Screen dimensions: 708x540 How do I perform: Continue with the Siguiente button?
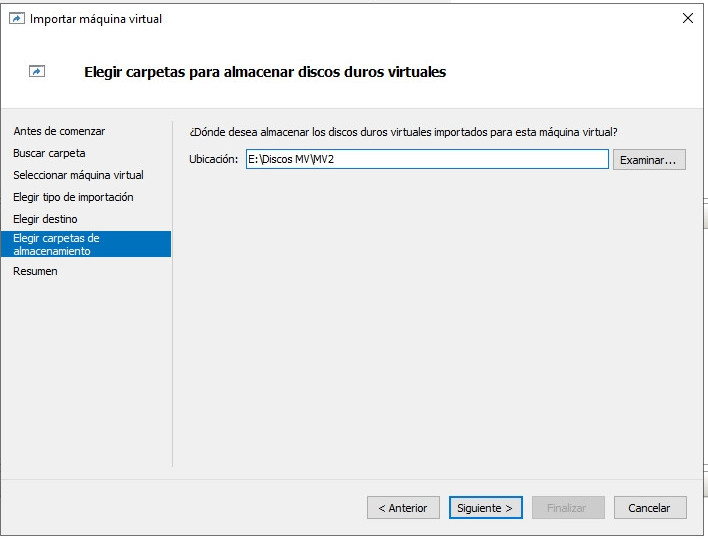[485, 508]
